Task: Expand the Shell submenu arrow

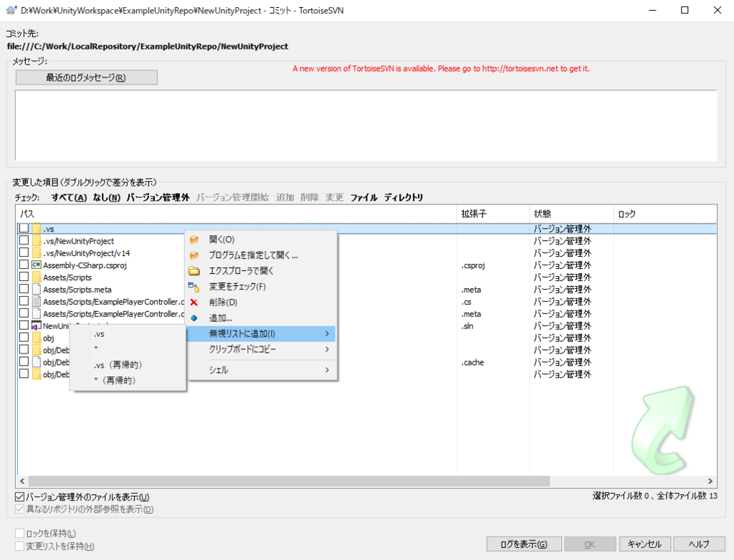Action: click(x=327, y=370)
